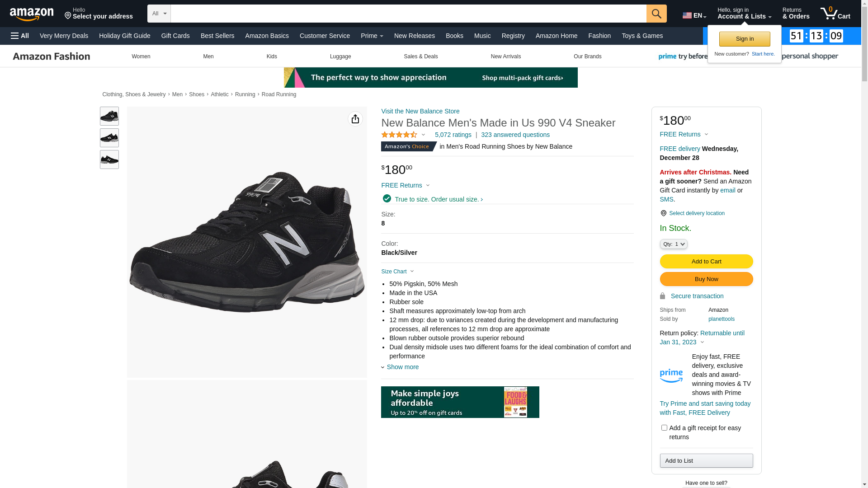Click the Amazon logo
The width and height of the screenshot is (868, 488).
click(32, 14)
